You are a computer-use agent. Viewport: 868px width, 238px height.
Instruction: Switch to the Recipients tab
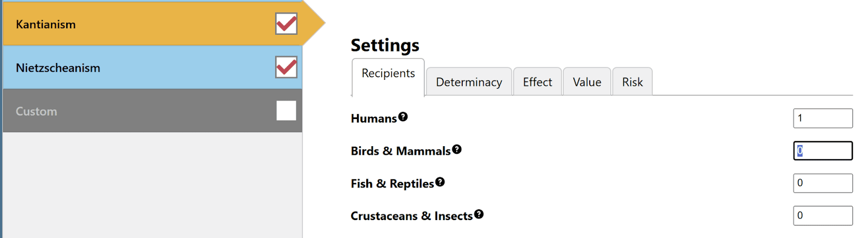tap(388, 74)
